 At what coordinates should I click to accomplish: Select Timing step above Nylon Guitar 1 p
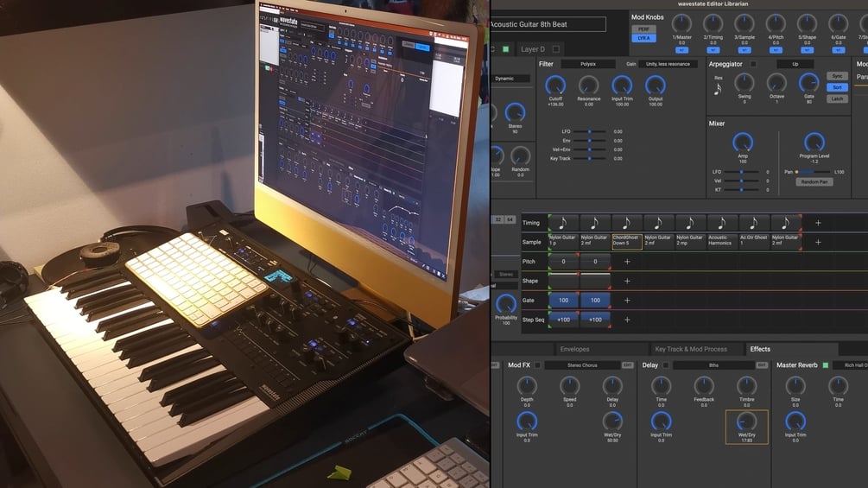pyautogui.click(x=563, y=223)
